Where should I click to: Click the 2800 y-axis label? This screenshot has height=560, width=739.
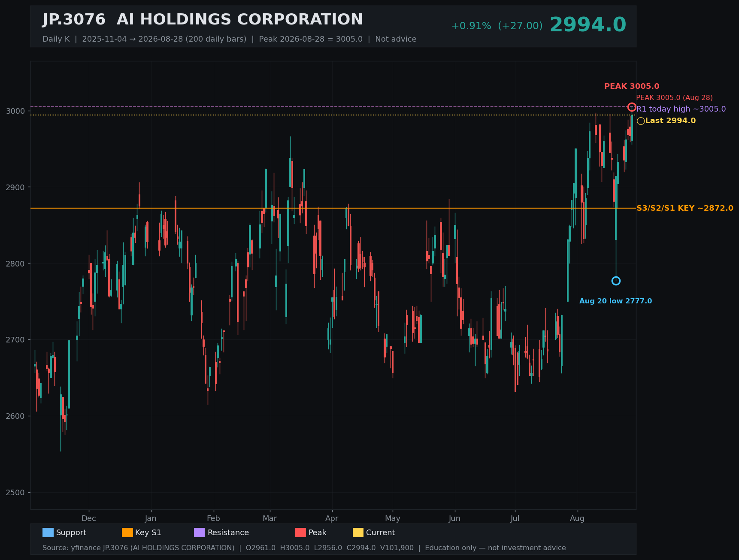point(16,263)
